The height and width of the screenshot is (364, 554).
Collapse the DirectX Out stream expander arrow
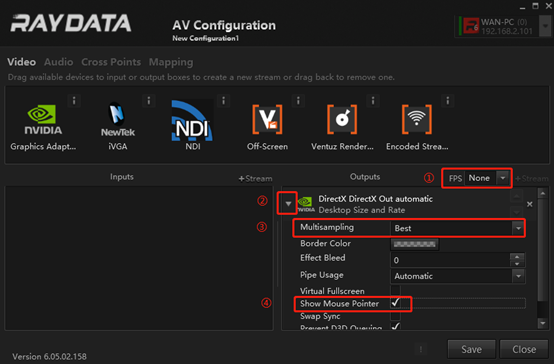[288, 204]
